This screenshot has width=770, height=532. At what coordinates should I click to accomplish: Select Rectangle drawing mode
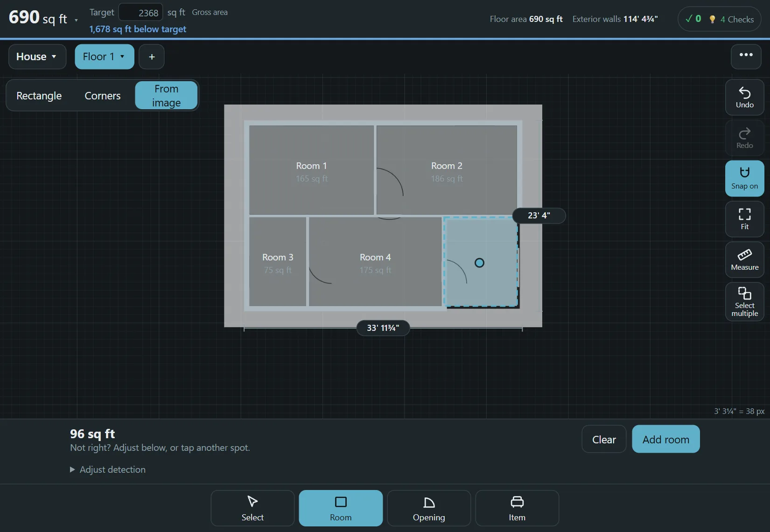39,96
